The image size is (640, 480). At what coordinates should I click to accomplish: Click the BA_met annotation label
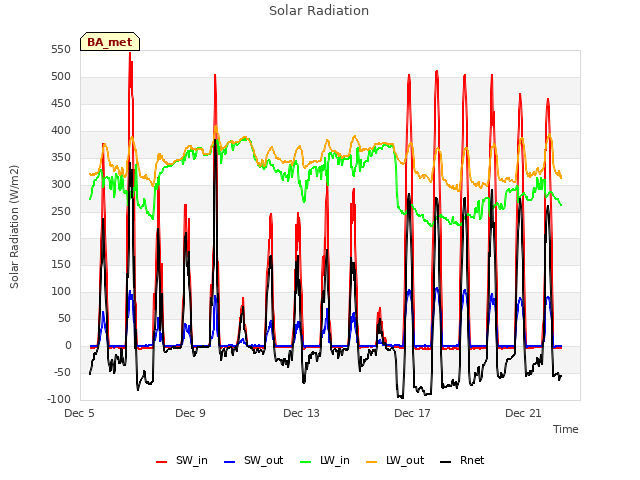[x=110, y=42]
